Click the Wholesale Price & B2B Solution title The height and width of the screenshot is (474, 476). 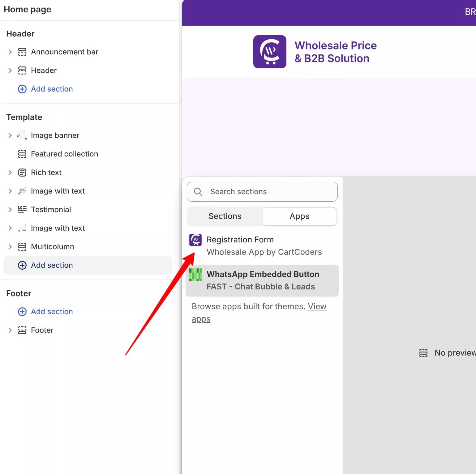[336, 52]
